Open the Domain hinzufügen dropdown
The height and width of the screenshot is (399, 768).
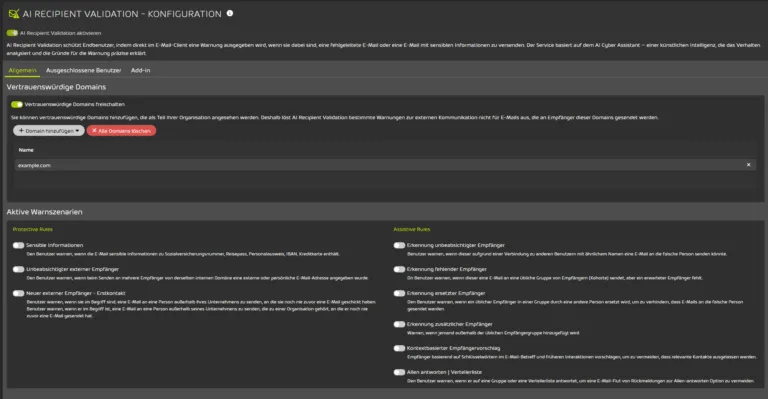(49, 131)
